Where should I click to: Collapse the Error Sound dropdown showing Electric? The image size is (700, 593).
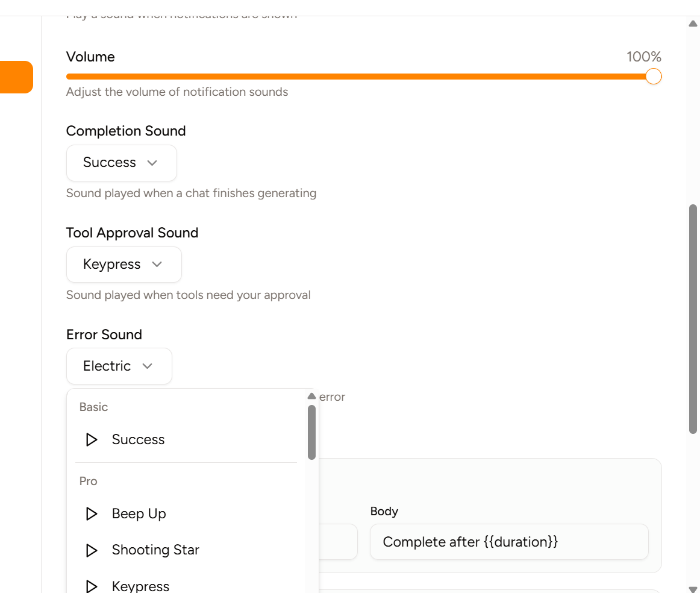click(x=119, y=366)
